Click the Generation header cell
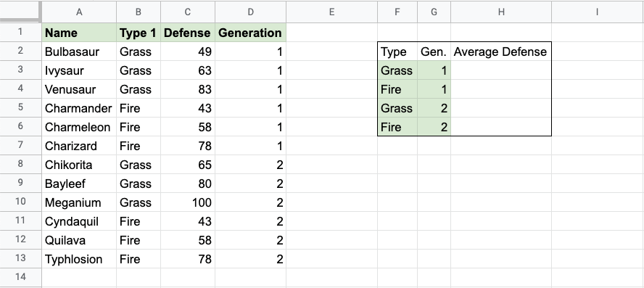Screen dimensions: 644x288 (250, 33)
